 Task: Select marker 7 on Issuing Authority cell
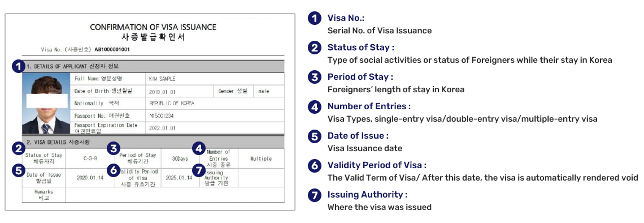[199, 170]
